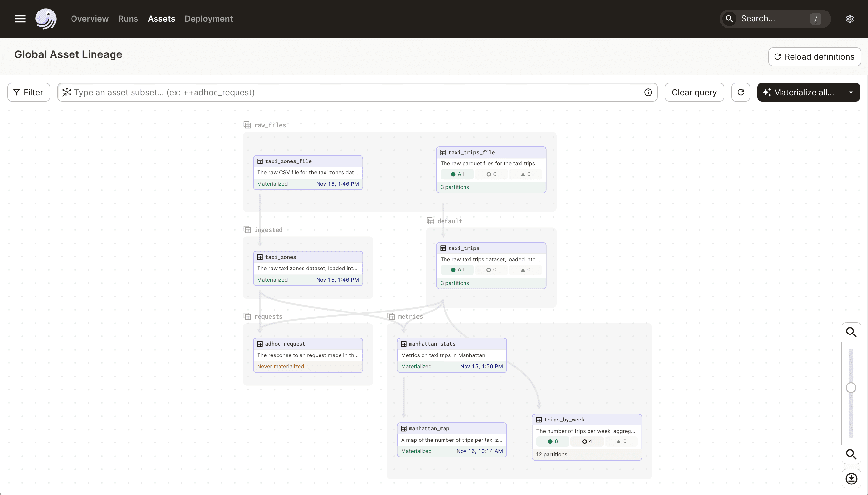The height and width of the screenshot is (495, 868).
Task: Open the Materialize all dropdown arrow
Action: pyautogui.click(x=851, y=92)
